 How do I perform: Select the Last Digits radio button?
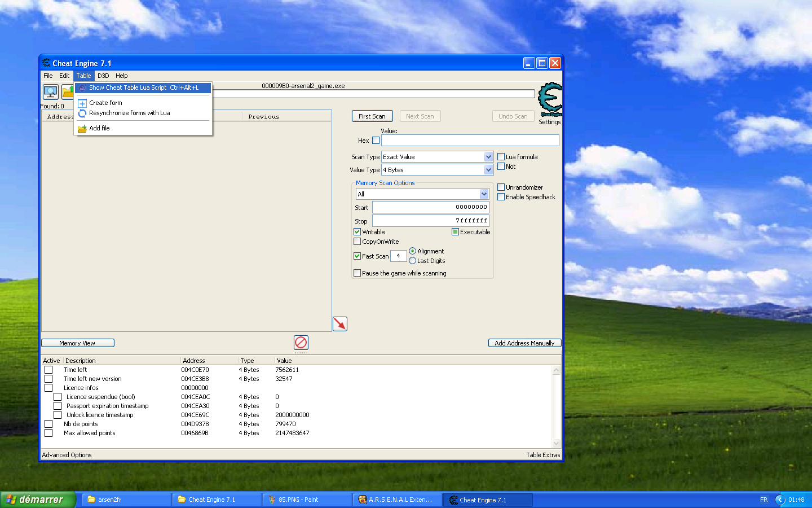tap(412, 260)
